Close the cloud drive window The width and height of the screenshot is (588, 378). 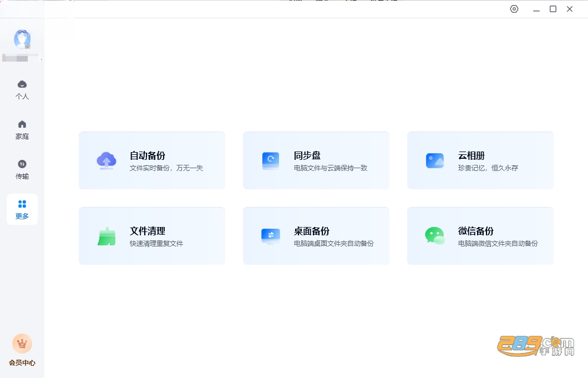tap(570, 9)
